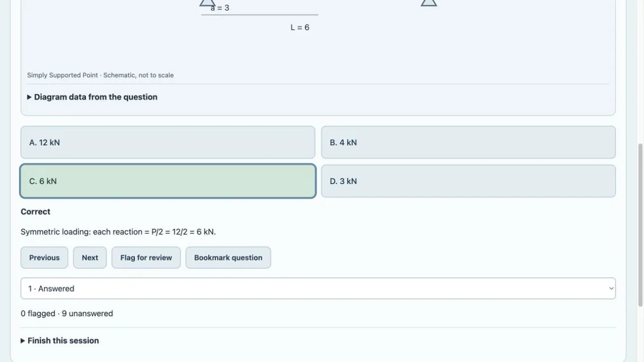The width and height of the screenshot is (644, 362).
Task: Expand Diagram data from the question
Action: [x=92, y=97]
